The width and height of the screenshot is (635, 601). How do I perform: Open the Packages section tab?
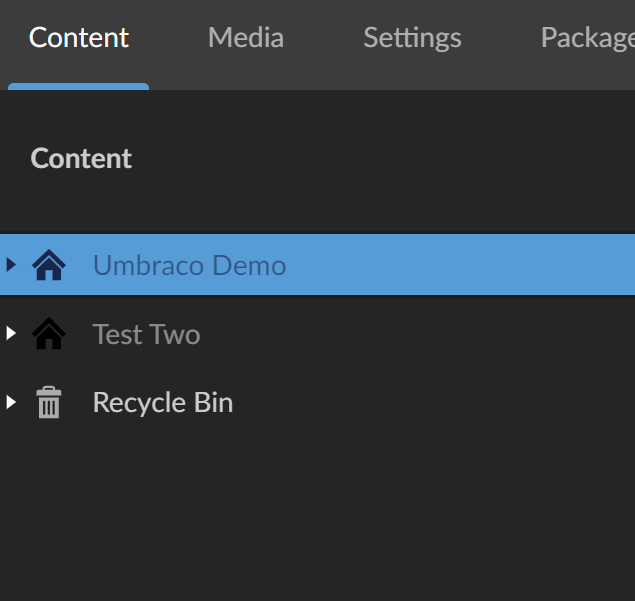pyautogui.click(x=587, y=38)
